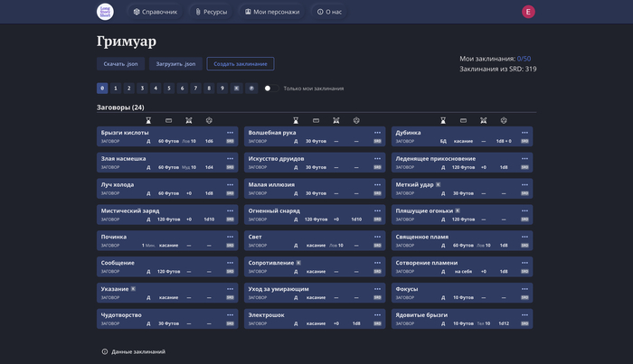Toggle the concentration К filter
This screenshot has width=633, height=364.
tap(237, 89)
